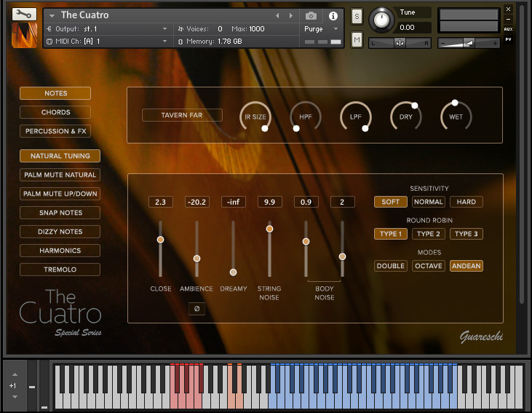This screenshot has width=532, height=413.
Task: Click the DRY knob
Action: [x=406, y=117]
